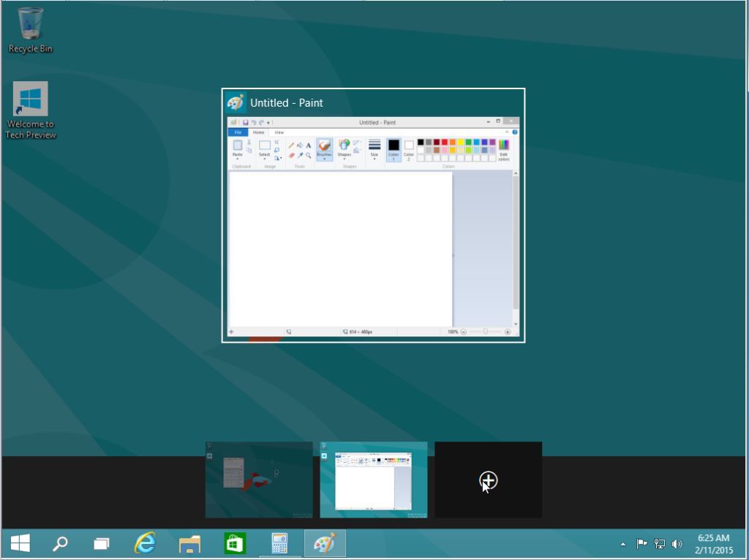749x560 pixels.
Task: Click the zoom slider in Paint status bar
Action: pos(486,332)
